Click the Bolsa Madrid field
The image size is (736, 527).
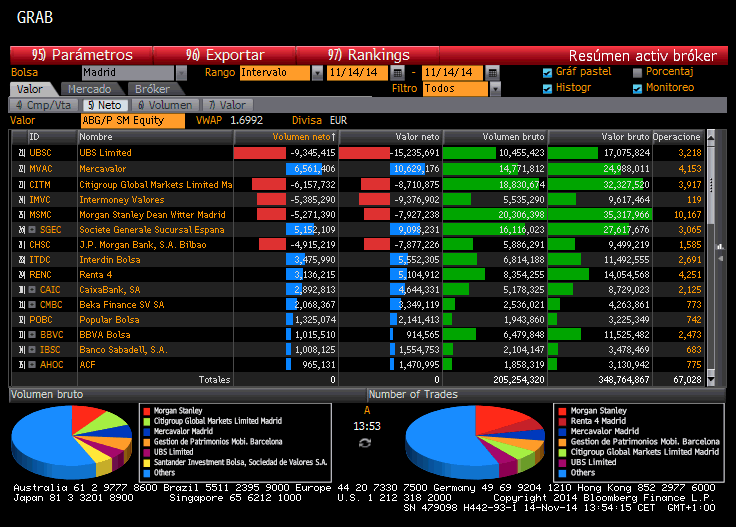tap(128, 73)
